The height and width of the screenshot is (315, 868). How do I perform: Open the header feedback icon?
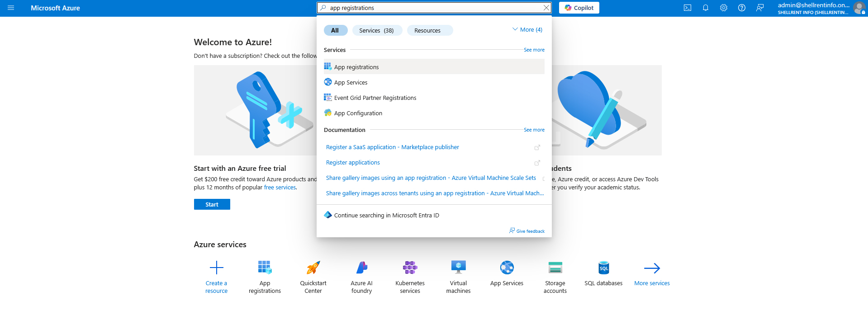(x=760, y=8)
